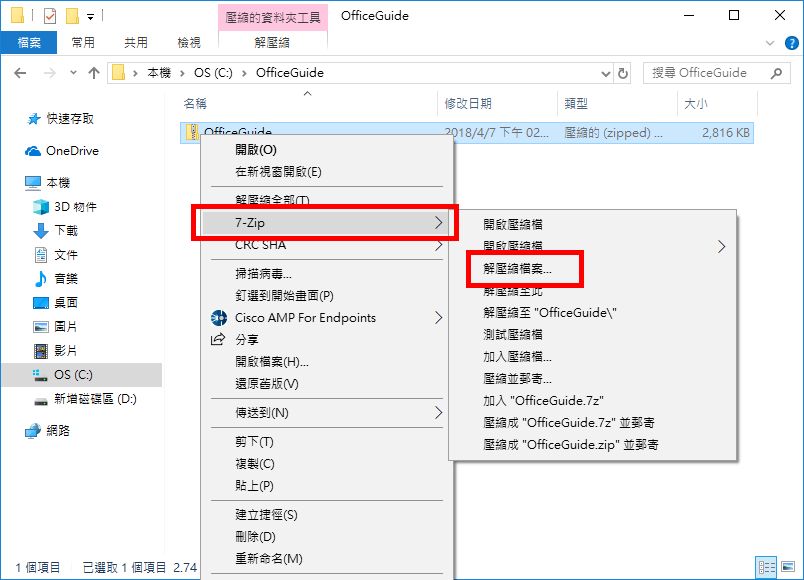The width and height of the screenshot is (804, 580).
Task: Expand the Cisco AMP For Endpoints submenu
Action: 438,318
